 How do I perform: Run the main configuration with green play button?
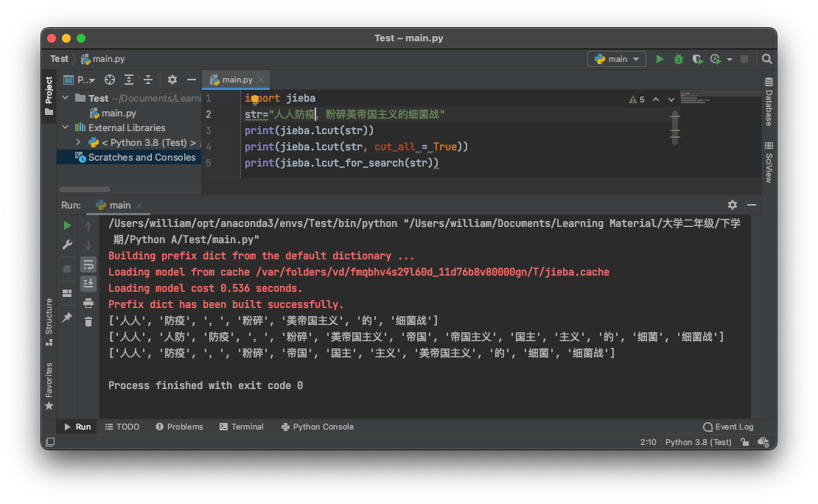click(660, 59)
